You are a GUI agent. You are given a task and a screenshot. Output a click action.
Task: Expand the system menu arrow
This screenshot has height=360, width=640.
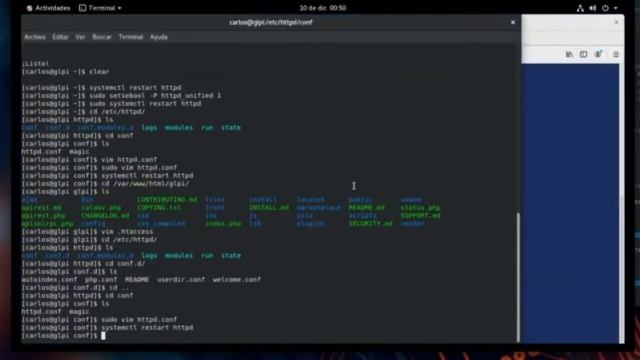pos(616,8)
